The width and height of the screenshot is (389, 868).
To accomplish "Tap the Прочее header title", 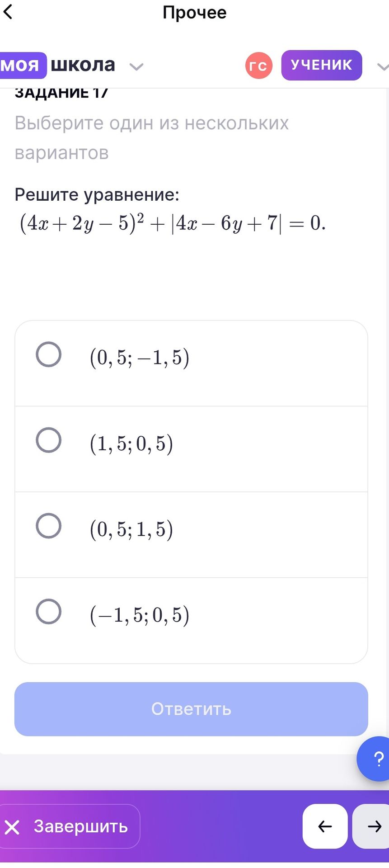I will click(x=195, y=12).
